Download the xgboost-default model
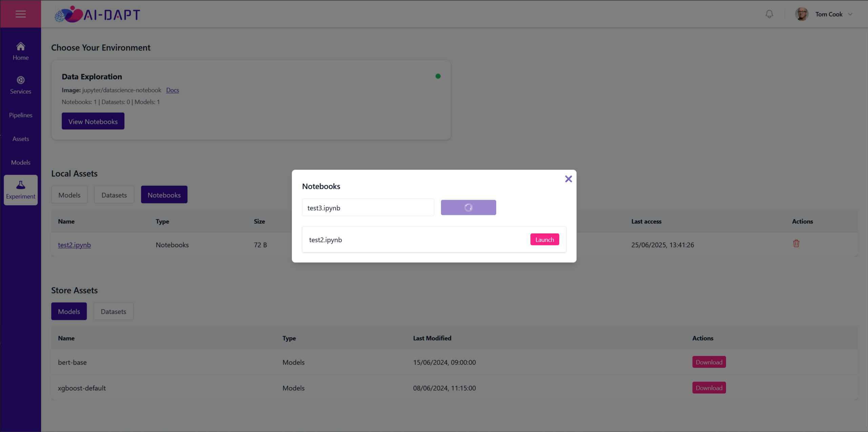The width and height of the screenshot is (868, 432). click(x=709, y=388)
